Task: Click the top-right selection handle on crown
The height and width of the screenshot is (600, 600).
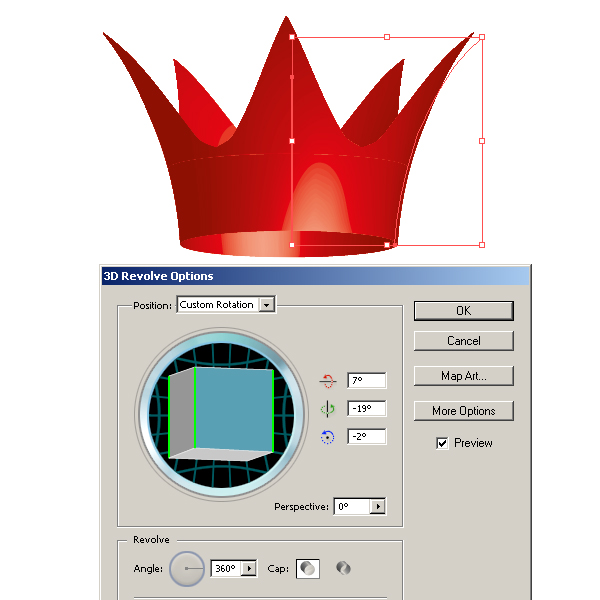Action: [x=482, y=37]
